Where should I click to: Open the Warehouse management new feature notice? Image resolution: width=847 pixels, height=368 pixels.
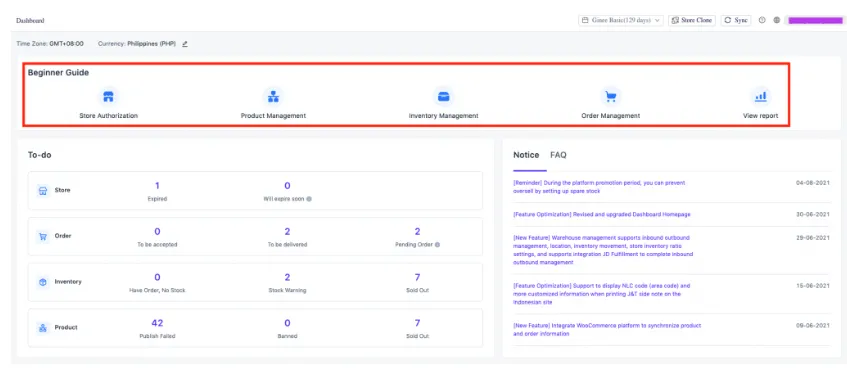click(x=603, y=250)
